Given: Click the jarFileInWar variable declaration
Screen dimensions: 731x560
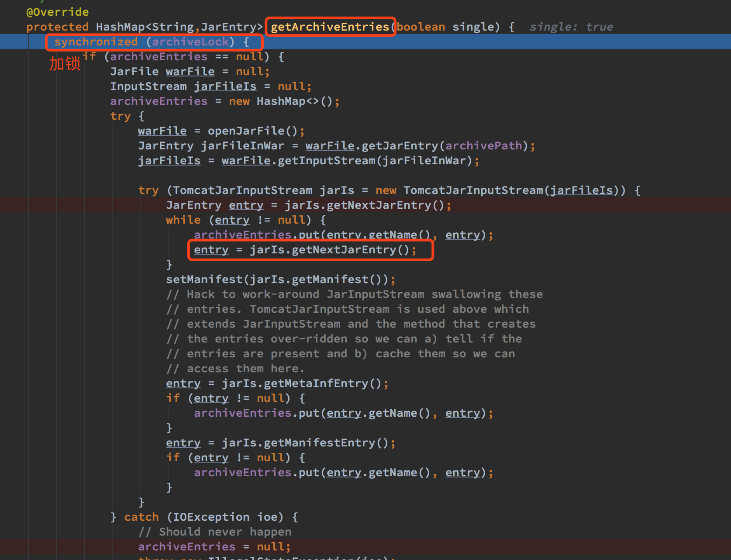Looking at the screenshot, I should [x=242, y=145].
